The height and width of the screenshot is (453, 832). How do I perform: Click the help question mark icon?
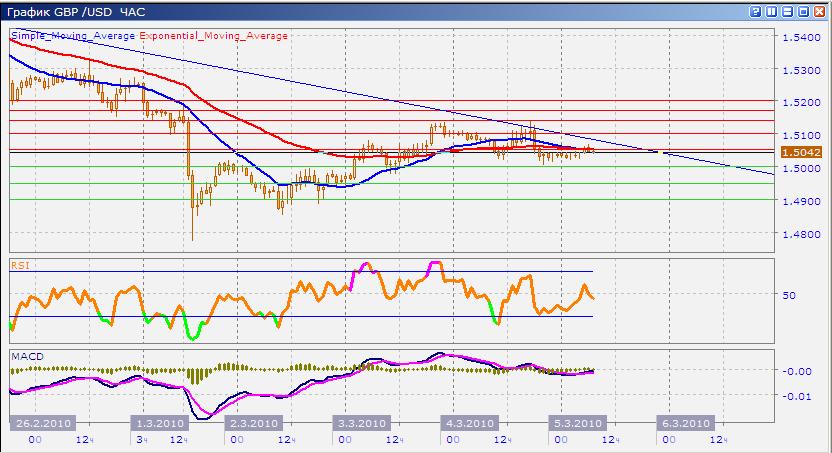point(755,11)
